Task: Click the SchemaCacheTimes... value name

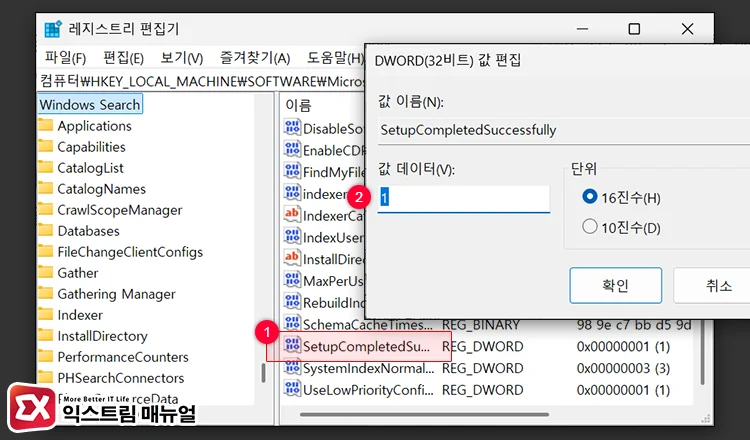Action: 367,325
